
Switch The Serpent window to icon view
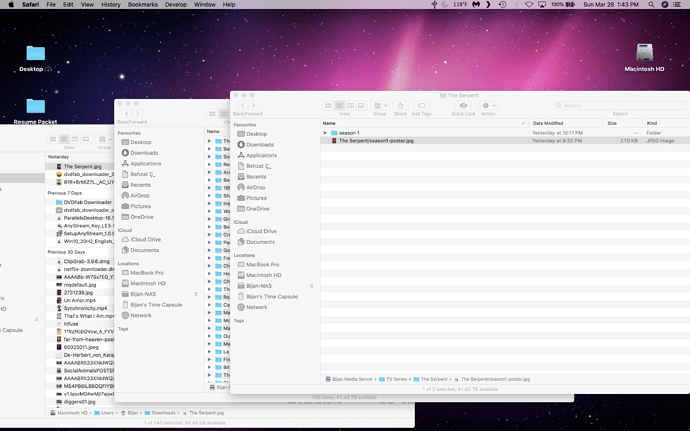(328, 106)
